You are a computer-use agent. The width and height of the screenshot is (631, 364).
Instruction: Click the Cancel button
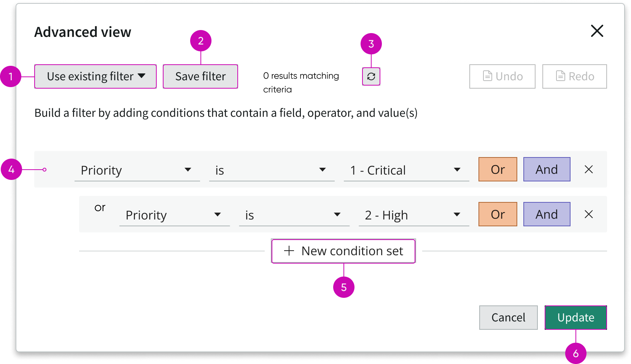point(508,318)
